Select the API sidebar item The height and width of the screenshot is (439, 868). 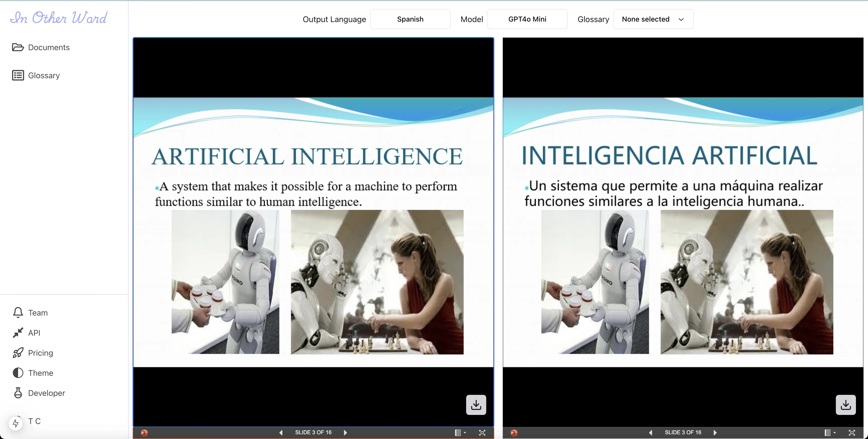(35, 333)
